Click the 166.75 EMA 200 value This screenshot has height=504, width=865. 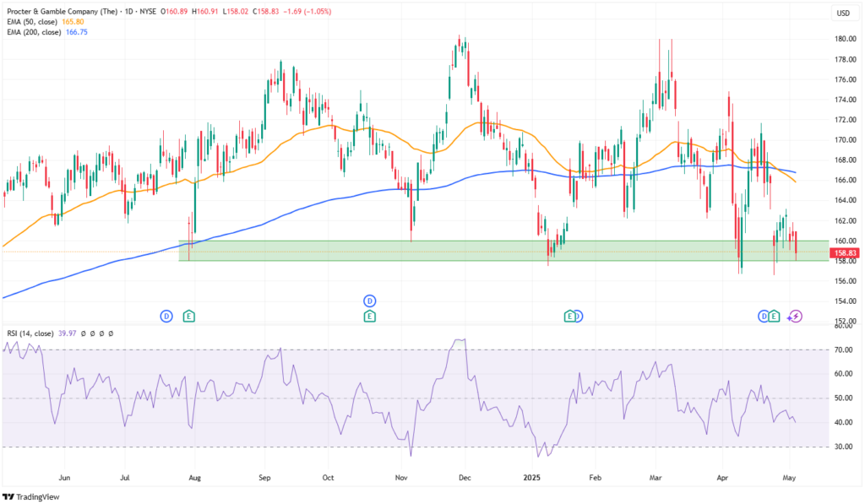[77, 32]
